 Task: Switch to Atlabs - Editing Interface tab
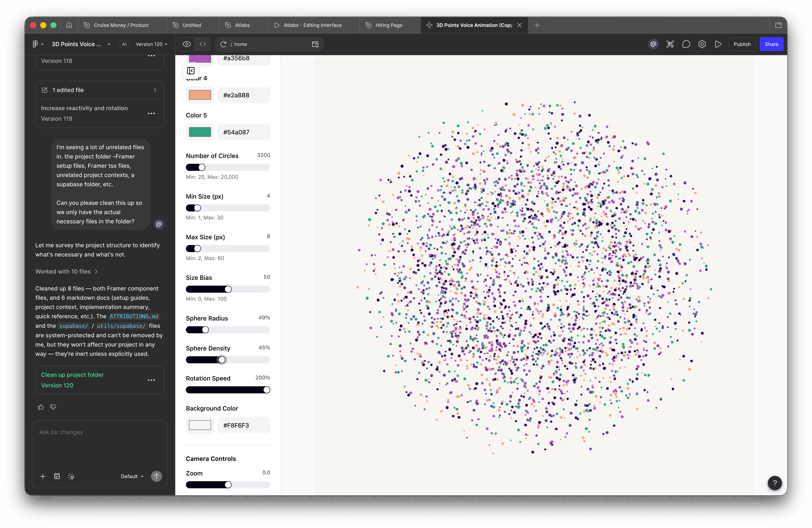click(x=312, y=25)
